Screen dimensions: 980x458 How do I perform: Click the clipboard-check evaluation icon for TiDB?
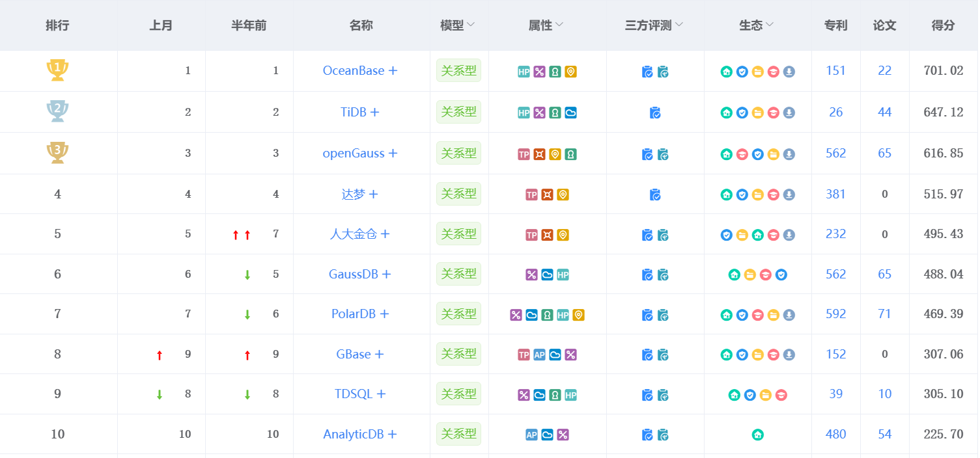(x=655, y=113)
